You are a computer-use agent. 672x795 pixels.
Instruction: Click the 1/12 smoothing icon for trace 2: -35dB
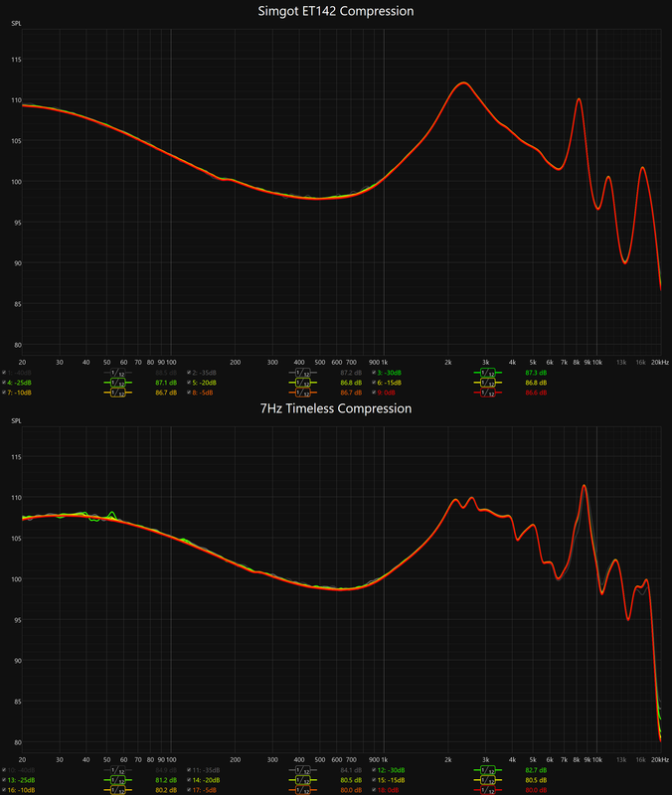(x=303, y=373)
